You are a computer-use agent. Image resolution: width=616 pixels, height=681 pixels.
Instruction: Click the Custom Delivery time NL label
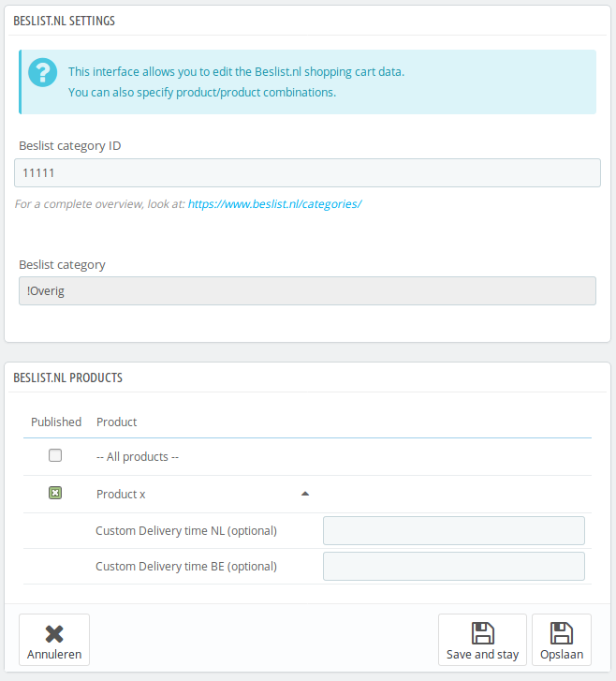[186, 531]
